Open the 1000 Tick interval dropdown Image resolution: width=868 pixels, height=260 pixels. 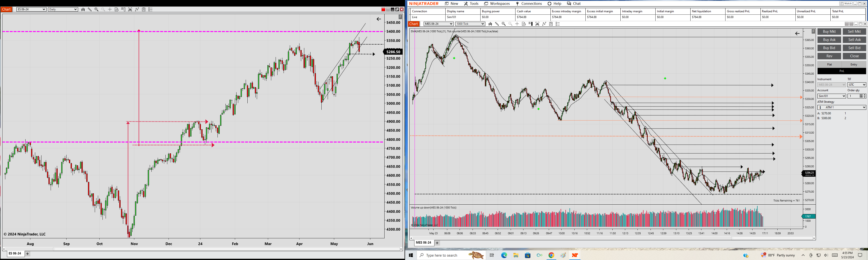[470, 24]
